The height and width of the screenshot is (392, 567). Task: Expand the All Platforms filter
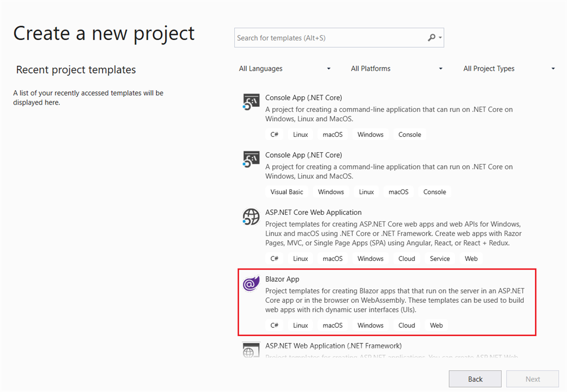coord(397,69)
